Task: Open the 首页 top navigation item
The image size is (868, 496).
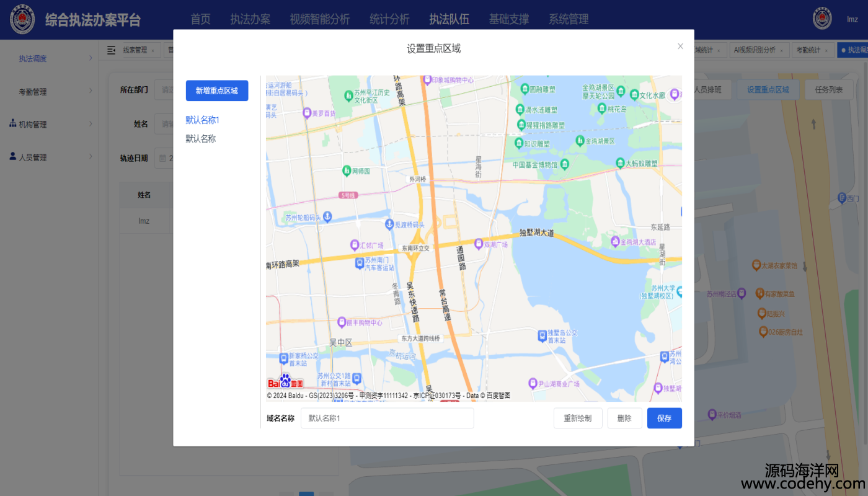Action: 200,19
